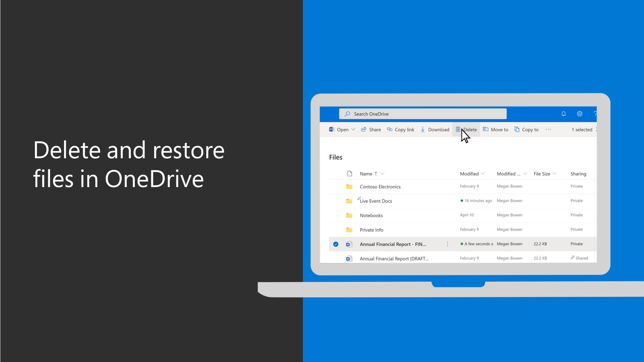Expand the Modified column sort dropdown
The width and height of the screenshot is (644, 362).
tap(483, 173)
